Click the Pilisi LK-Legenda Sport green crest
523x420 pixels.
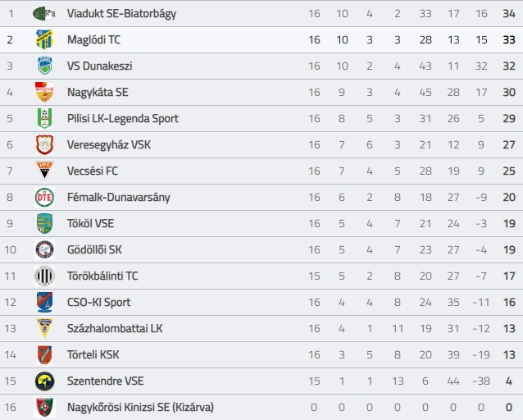[x=45, y=118]
